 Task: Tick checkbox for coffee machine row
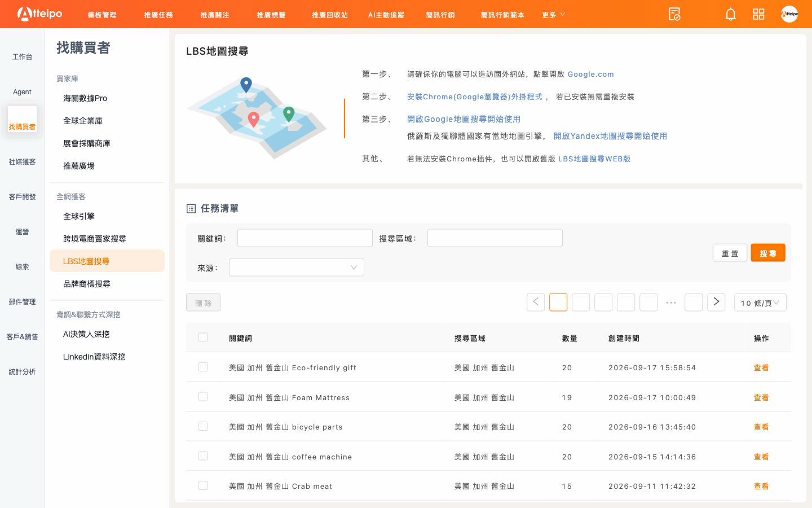203,456
